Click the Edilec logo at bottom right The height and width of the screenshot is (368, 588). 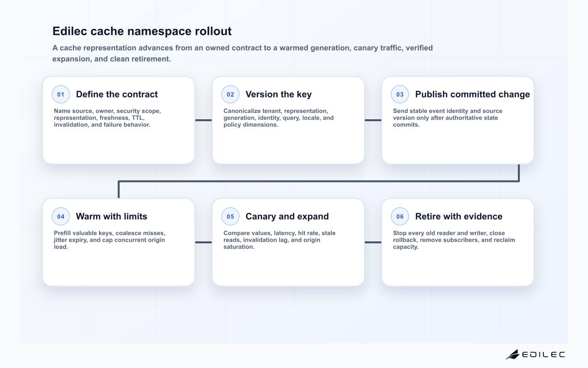coord(536,354)
